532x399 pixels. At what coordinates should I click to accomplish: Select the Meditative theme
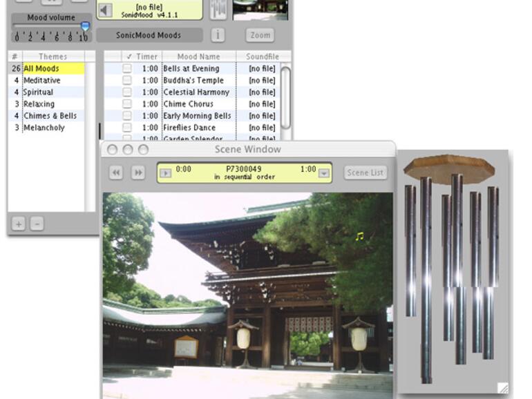click(x=42, y=81)
